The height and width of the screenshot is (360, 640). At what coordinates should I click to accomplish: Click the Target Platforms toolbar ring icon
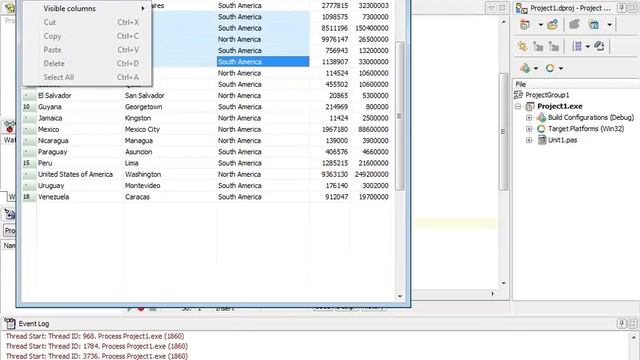tap(550, 68)
